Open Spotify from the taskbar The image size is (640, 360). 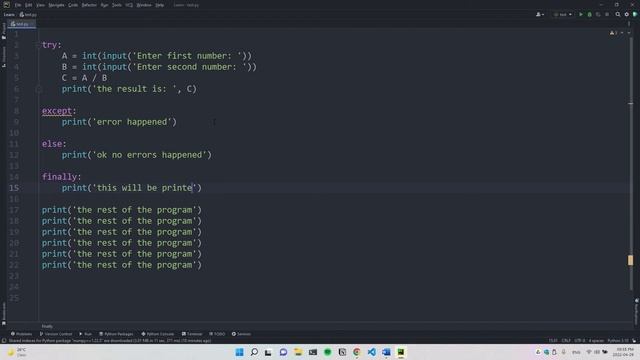click(327, 352)
